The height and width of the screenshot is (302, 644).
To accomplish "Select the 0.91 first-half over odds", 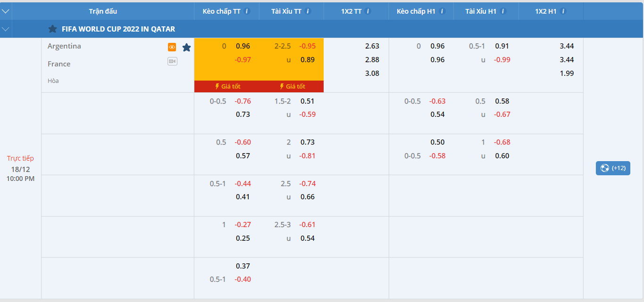I will (x=502, y=46).
